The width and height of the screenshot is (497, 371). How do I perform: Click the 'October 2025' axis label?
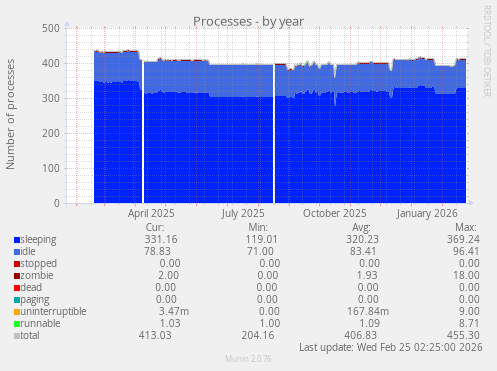coord(335,213)
